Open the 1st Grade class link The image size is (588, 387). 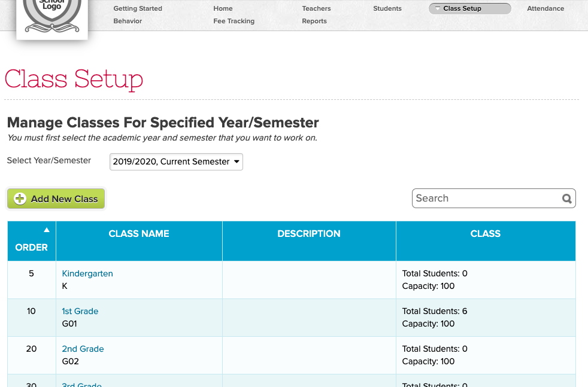pos(80,311)
